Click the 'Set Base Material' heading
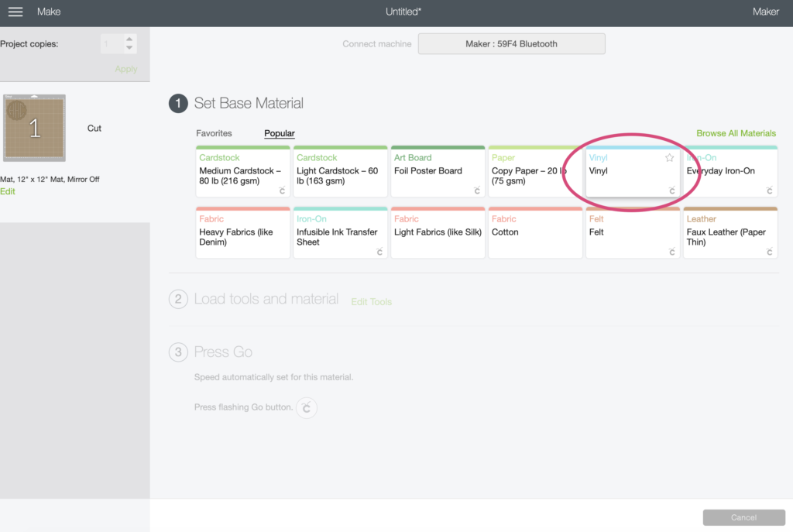Viewport: 793px width, 532px height. pos(249,103)
